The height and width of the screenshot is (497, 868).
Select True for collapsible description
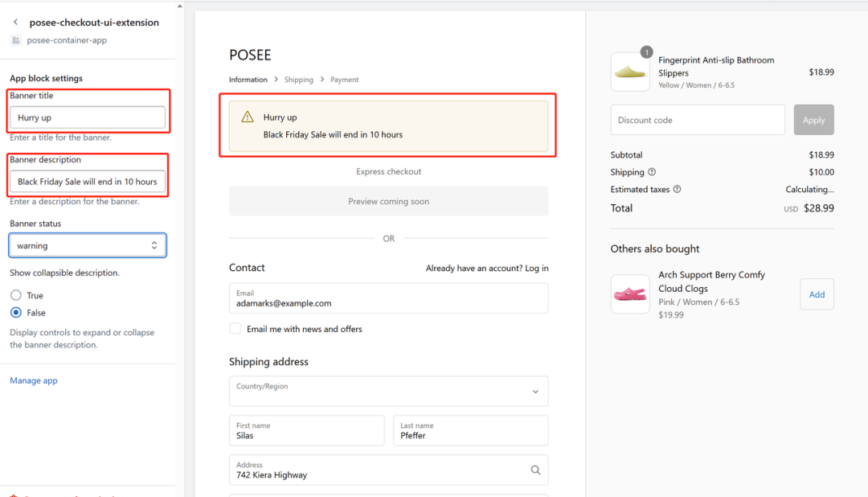coord(16,295)
